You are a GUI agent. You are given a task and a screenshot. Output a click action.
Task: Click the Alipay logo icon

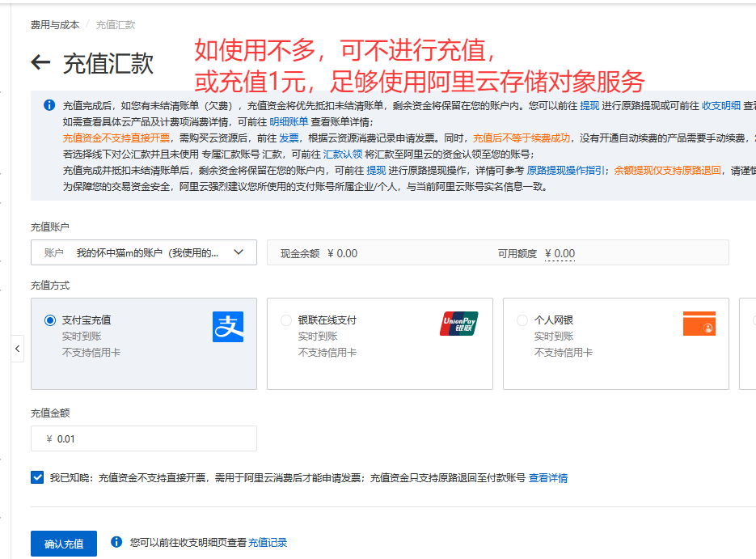[x=227, y=327]
